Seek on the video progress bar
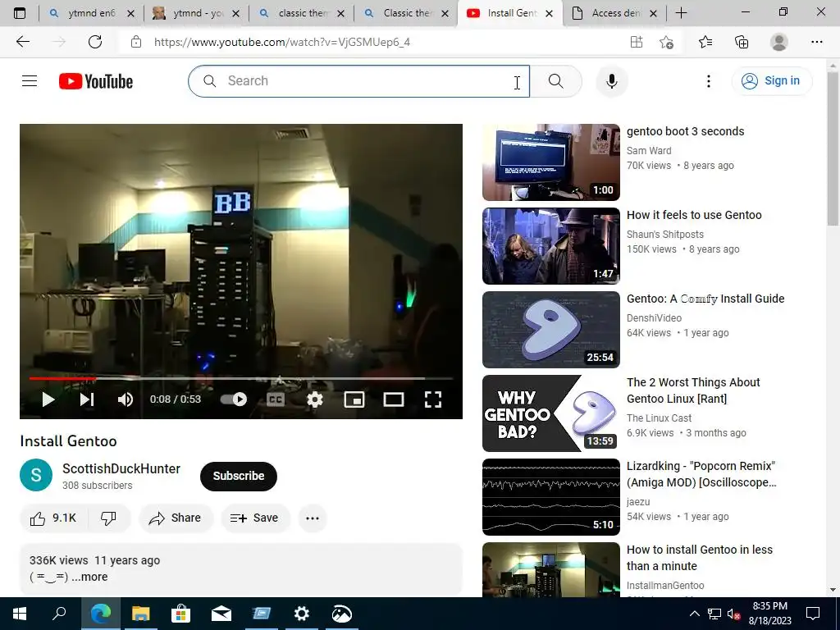Screen dimensions: 840x630 241,378
